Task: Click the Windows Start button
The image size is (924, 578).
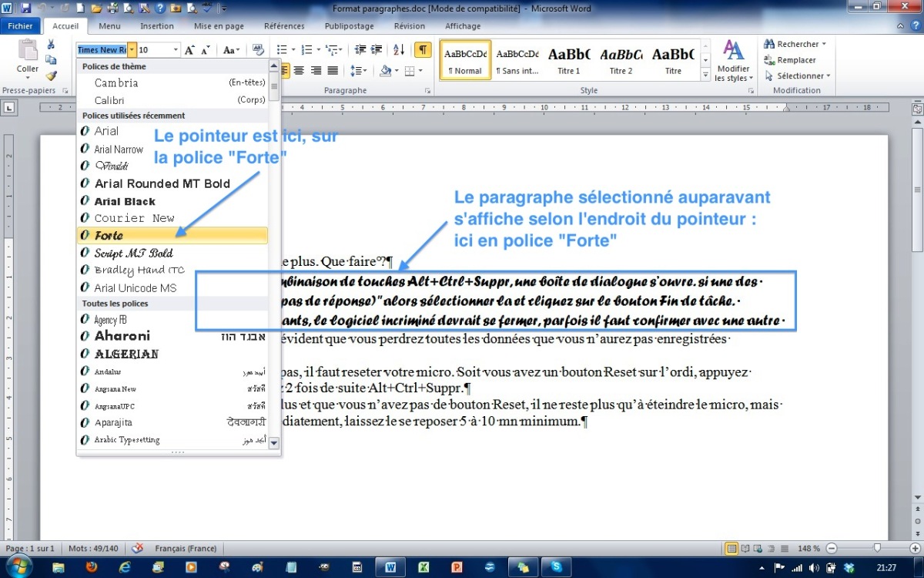Action: coord(18,566)
